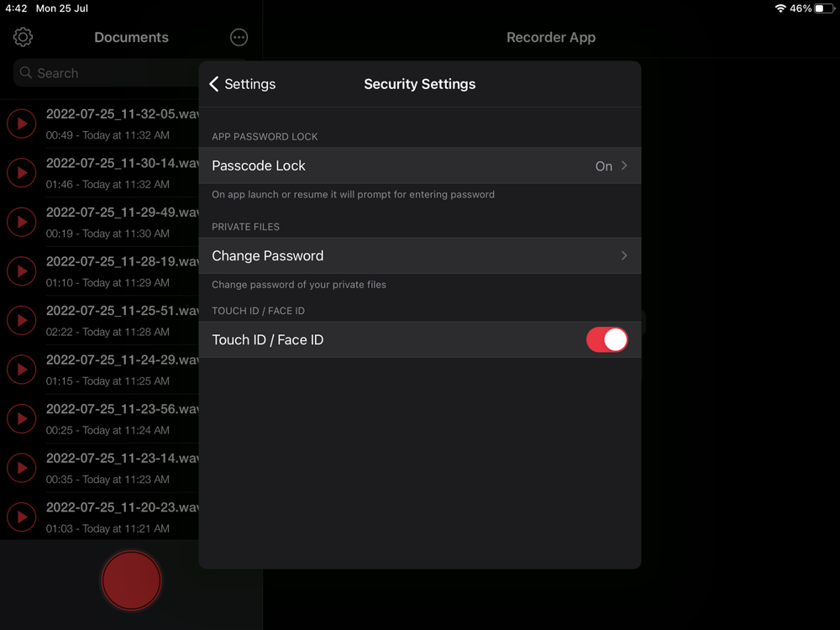Tap the battery indicator in status bar
Screen dimensions: 840x630
(823, 8)
